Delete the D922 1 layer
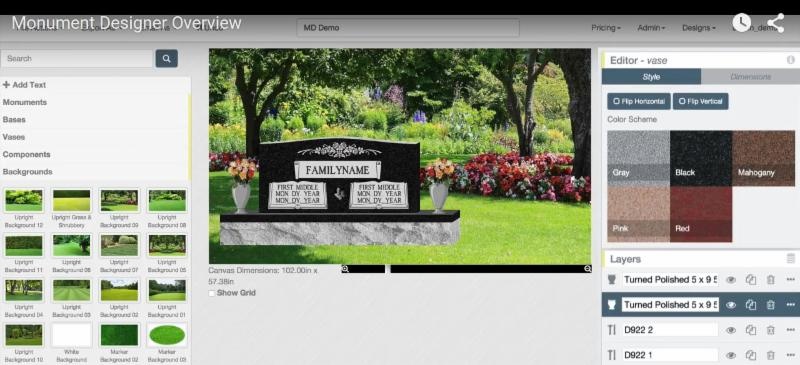This screenshot has width=800, height=365. (770, 355)
